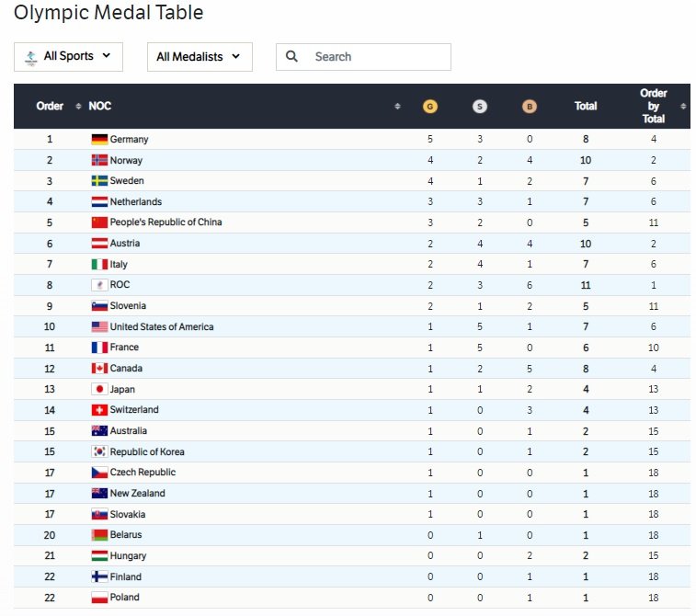Click the Gold medal column icon
Image resolution: width=696 pixels, height=616 pixels.
point(429,107)
